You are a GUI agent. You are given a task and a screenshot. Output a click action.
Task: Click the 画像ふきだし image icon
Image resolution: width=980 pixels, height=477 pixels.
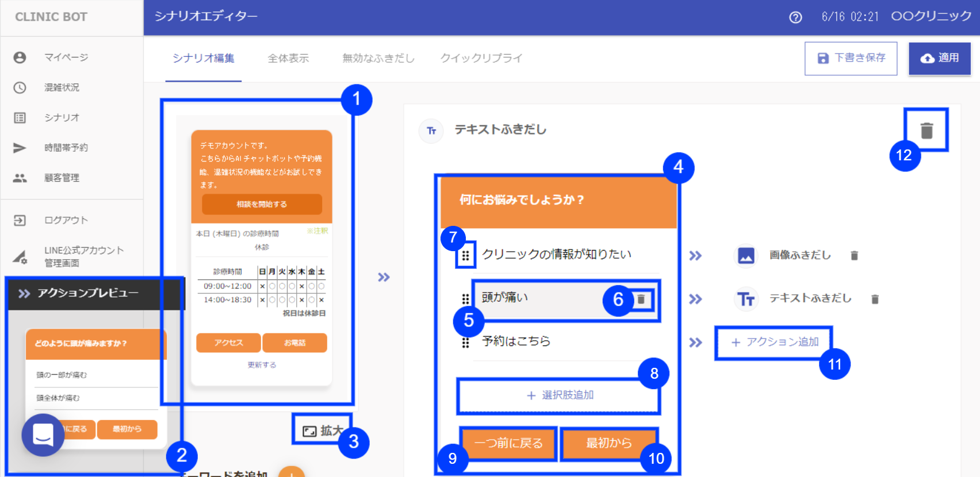point(746,255)
